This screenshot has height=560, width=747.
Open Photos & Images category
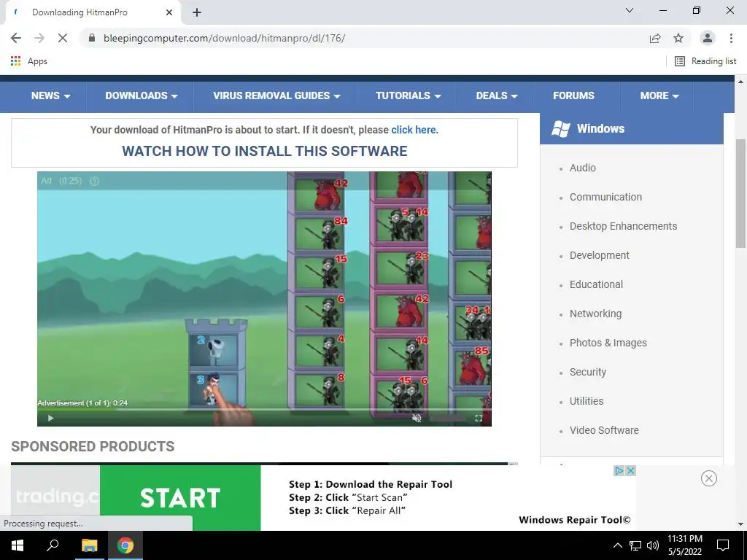coord(608,343)
